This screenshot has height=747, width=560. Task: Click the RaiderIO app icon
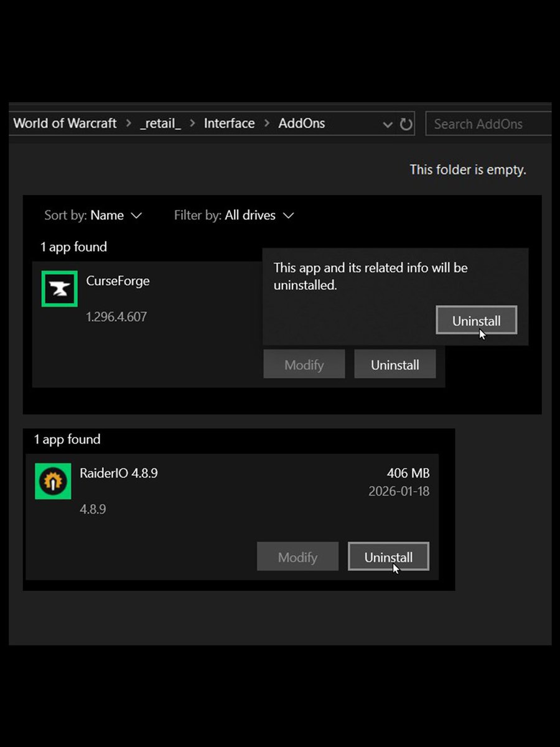(x=53, y=481)
